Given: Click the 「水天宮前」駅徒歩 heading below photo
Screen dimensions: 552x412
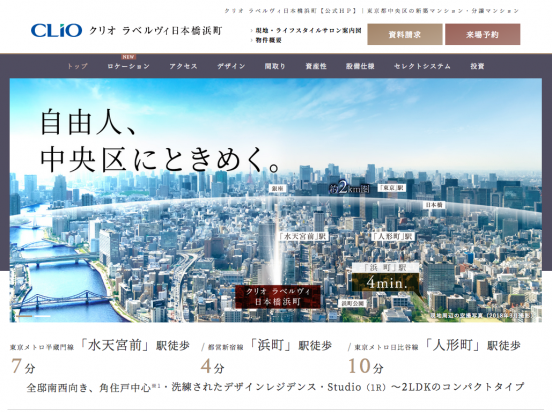Looking at the screenshot, I should [135, 345].
